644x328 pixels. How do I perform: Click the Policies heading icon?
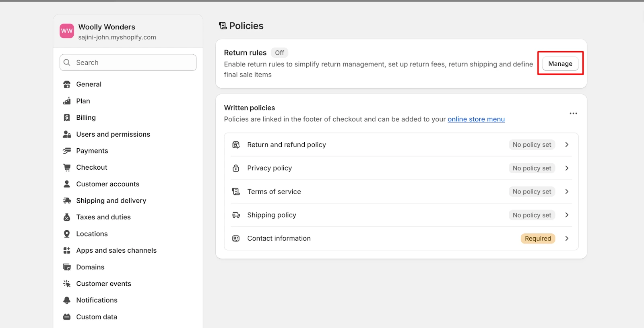223,26
